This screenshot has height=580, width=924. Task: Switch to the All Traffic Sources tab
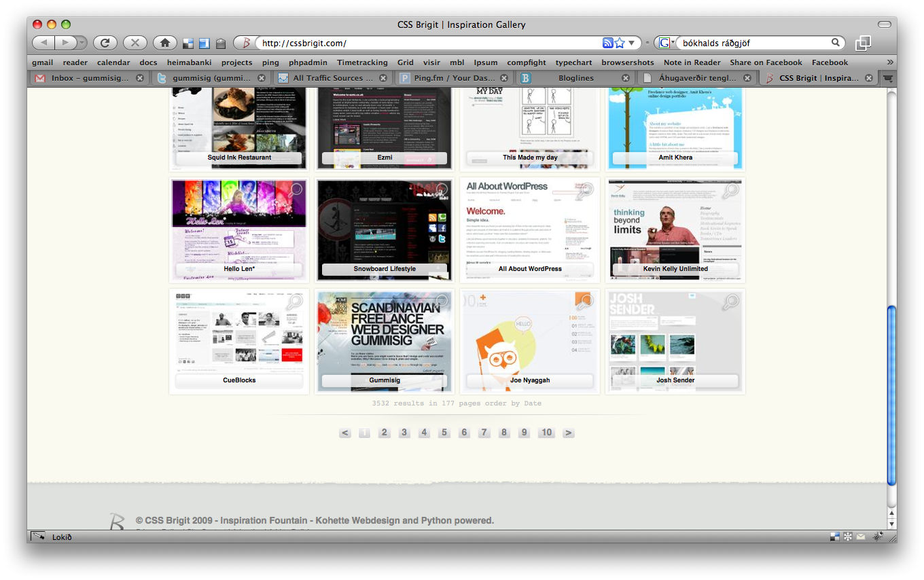pyautogui.click(x=332, y=78)
